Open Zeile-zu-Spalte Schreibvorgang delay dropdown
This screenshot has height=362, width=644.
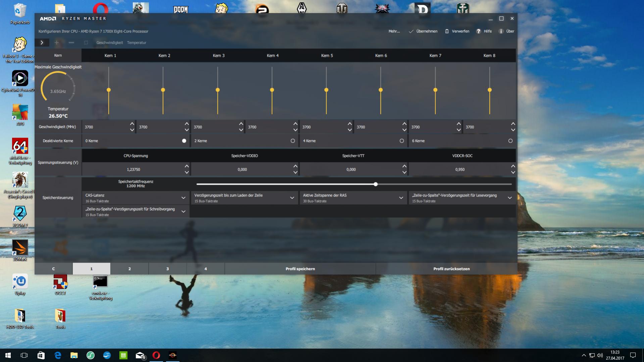(x=136, y=212)
